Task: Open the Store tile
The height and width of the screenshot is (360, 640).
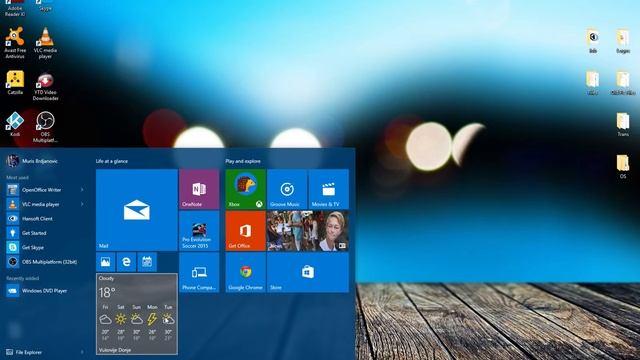Action: coord(308,272)
